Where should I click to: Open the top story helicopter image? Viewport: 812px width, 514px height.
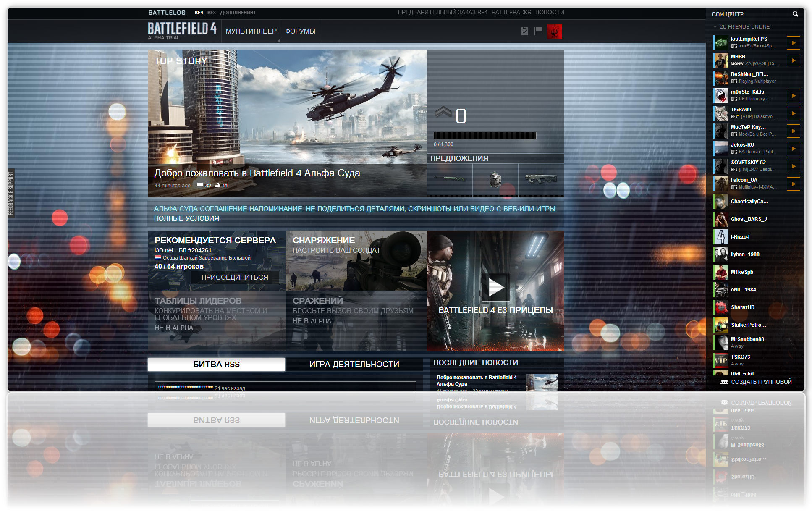(x=287, y=107)
